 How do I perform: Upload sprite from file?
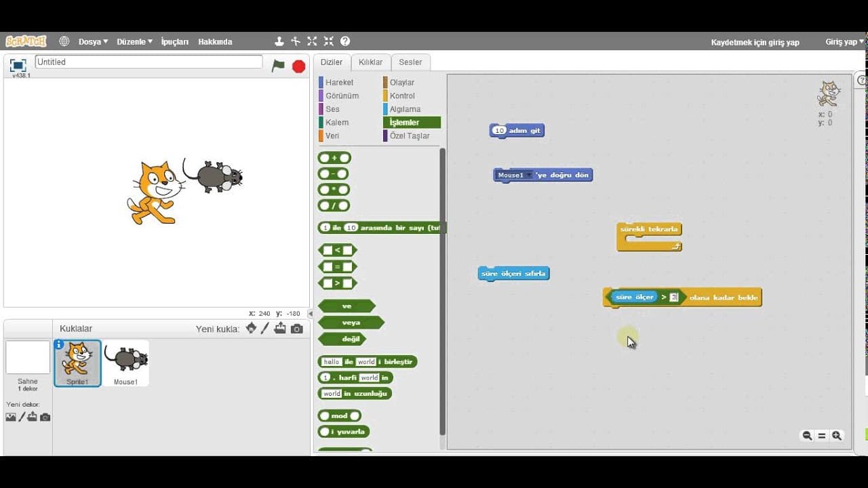[280, 328]
